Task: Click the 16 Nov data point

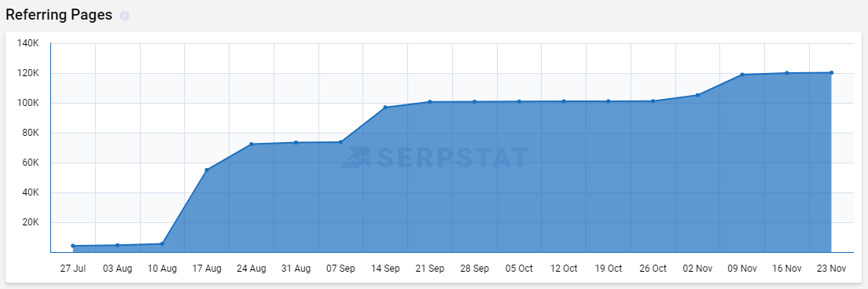Action: [x=786, y=73]
